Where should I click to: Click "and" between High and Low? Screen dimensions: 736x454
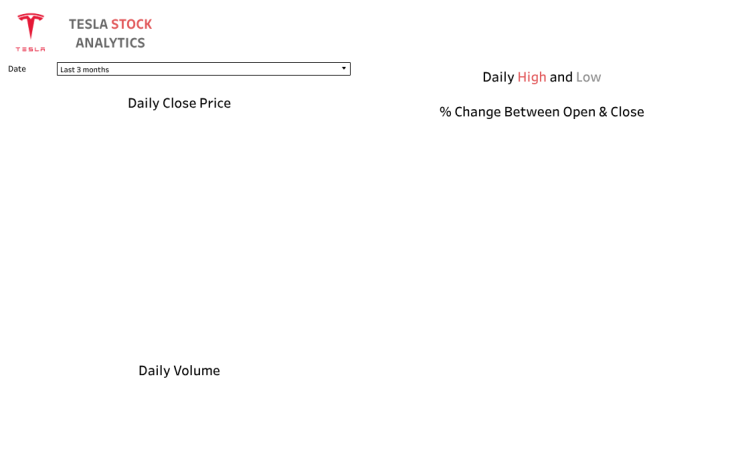pos(561,77)
